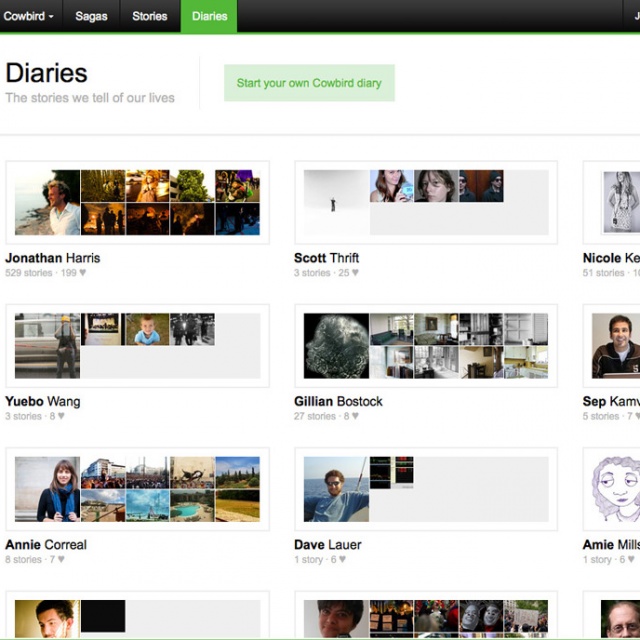Click '5 stories' text under Sep

[x=601, y=416]
